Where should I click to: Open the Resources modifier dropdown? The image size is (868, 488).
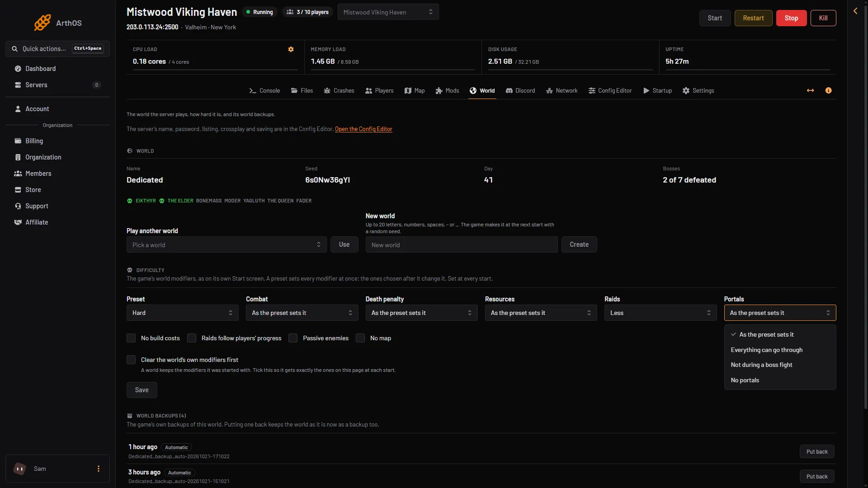coord(541,313)
